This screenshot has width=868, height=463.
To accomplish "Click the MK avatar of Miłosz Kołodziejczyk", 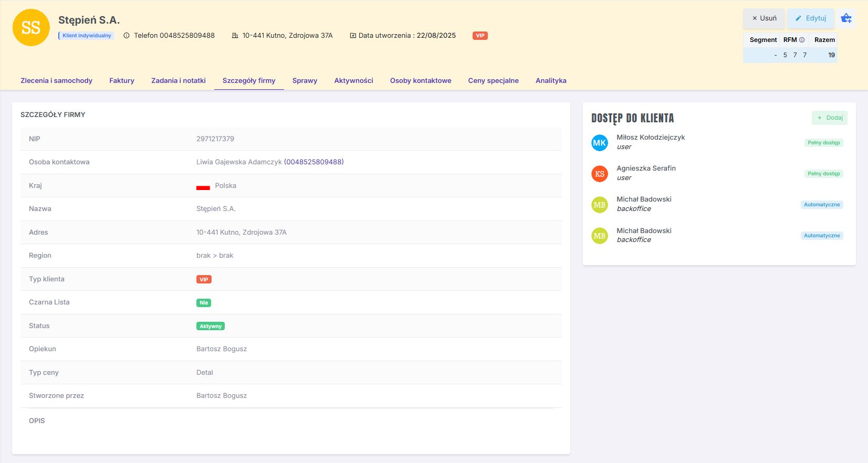I will pos(599,143).
